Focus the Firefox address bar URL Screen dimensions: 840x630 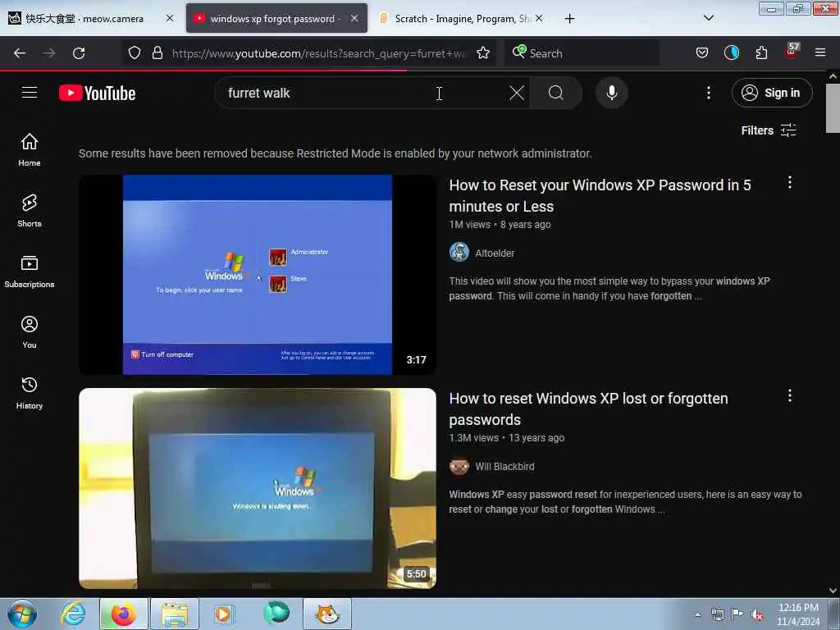pyautogui.click(x=319, y=53)
